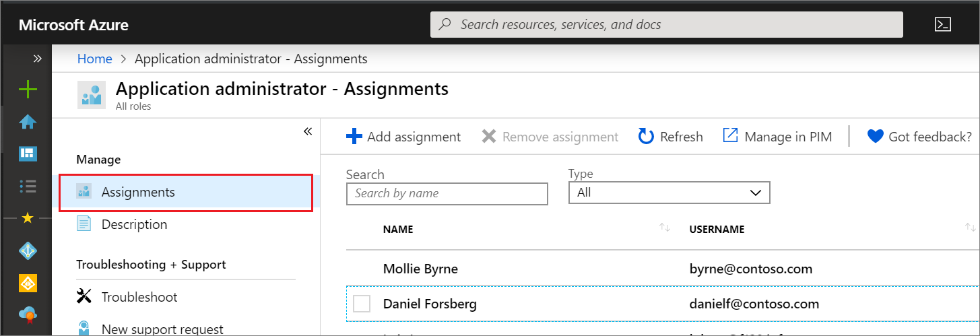Select Assignments in the Manage menu
The width and height of the screenshot is (980, 336).
pos(138,193)
